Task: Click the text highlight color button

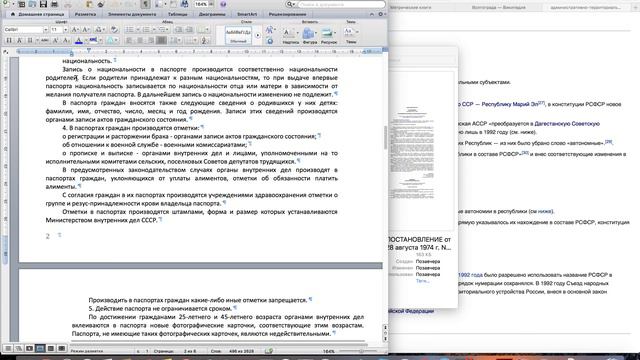Action: pos(93,40)
